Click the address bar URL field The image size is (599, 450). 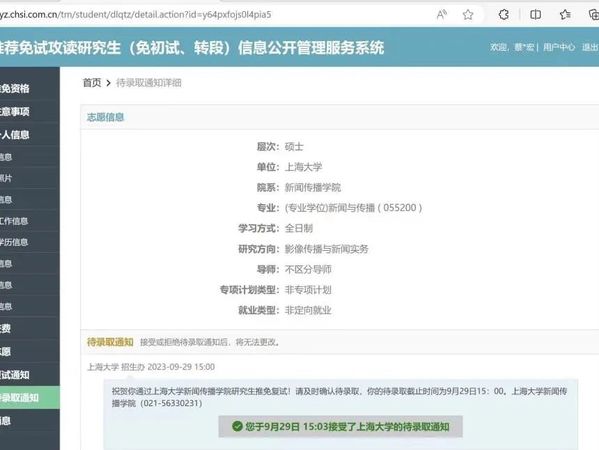[x=214, y=15]
